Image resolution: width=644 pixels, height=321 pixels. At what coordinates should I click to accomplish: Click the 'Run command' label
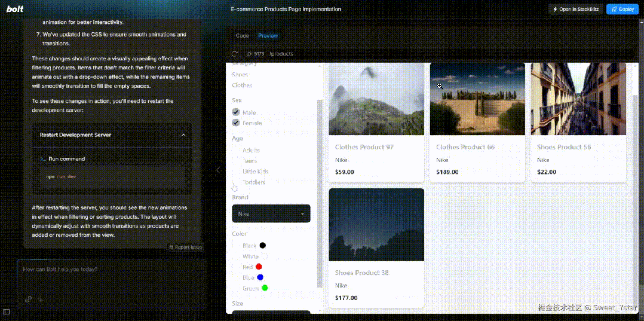[x=66, y=158]
